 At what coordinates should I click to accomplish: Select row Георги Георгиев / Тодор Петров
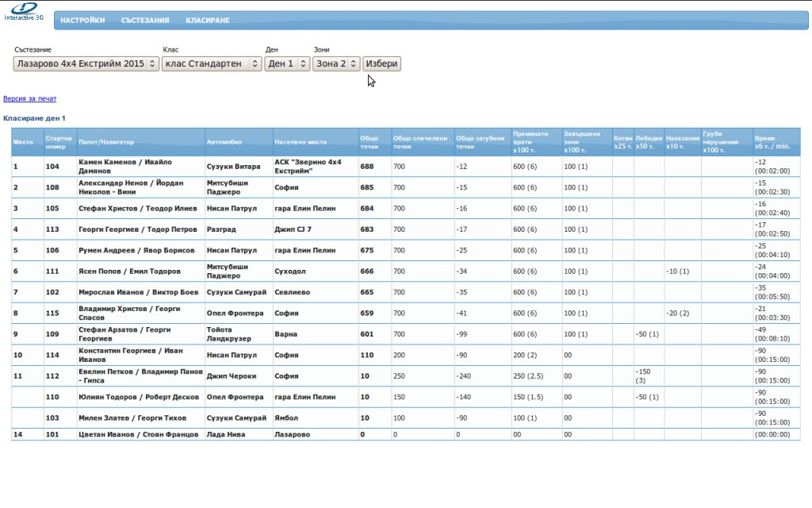pos(405,229)
